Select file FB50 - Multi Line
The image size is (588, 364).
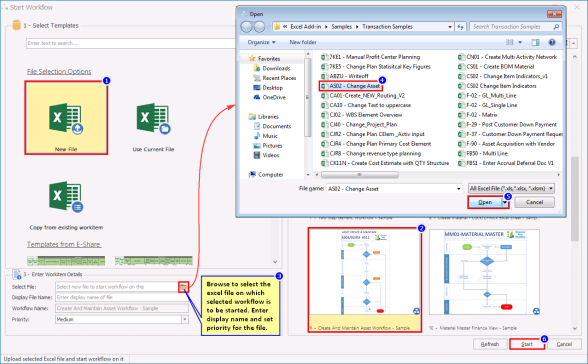[x=483, y=153]
